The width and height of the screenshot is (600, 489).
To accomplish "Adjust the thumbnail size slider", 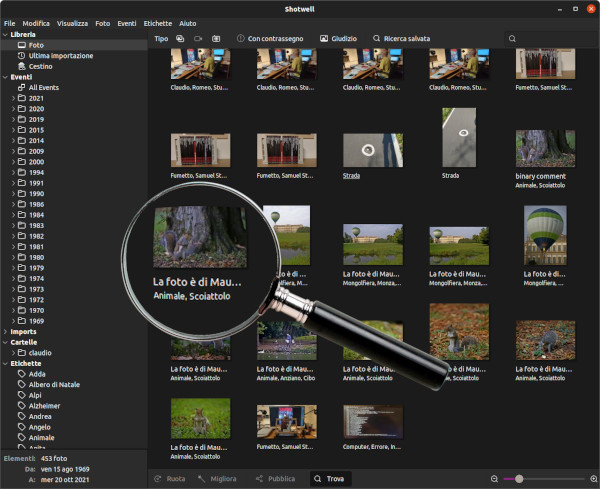I will click(x=519, y=479).
